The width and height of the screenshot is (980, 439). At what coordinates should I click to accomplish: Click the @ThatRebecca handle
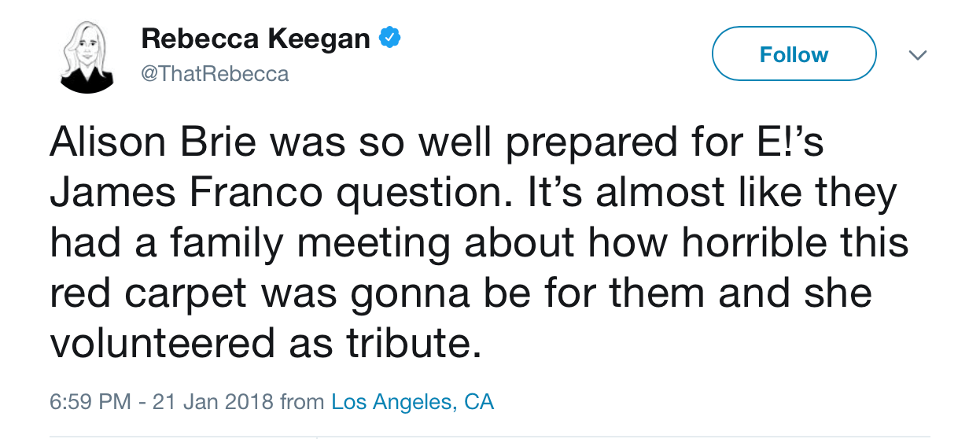coord(215,75)
